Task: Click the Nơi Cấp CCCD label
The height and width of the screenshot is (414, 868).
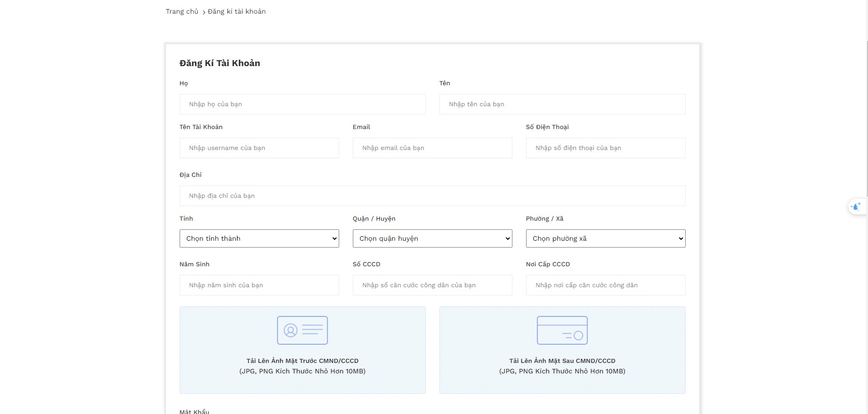Action: (x=548, y=264)
